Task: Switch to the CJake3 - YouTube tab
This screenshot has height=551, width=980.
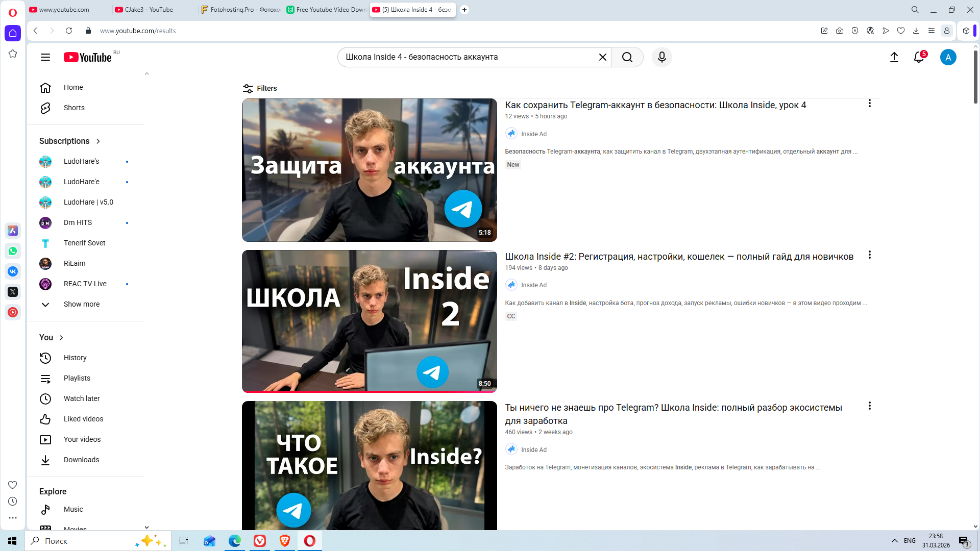Action: pos(149,10)
